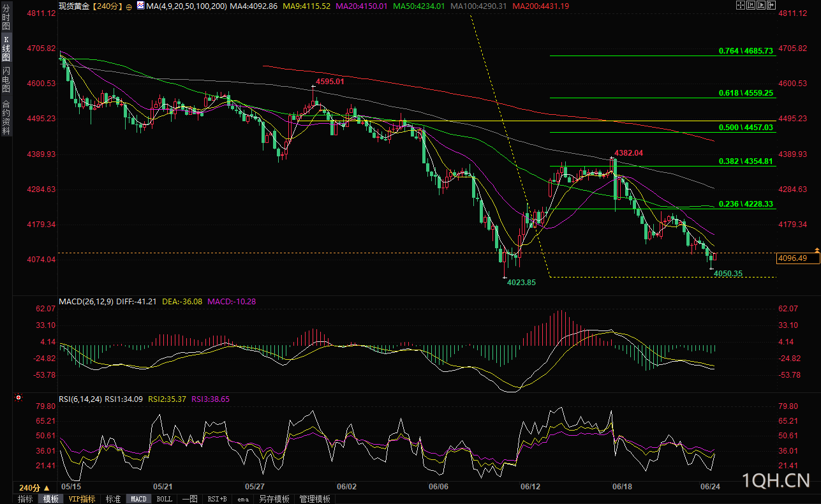Image resolution: width=821 pixels, height=504 pixels.
Task: Select the 合约资料 sidebar tab
Action: (x=6, y=116)
